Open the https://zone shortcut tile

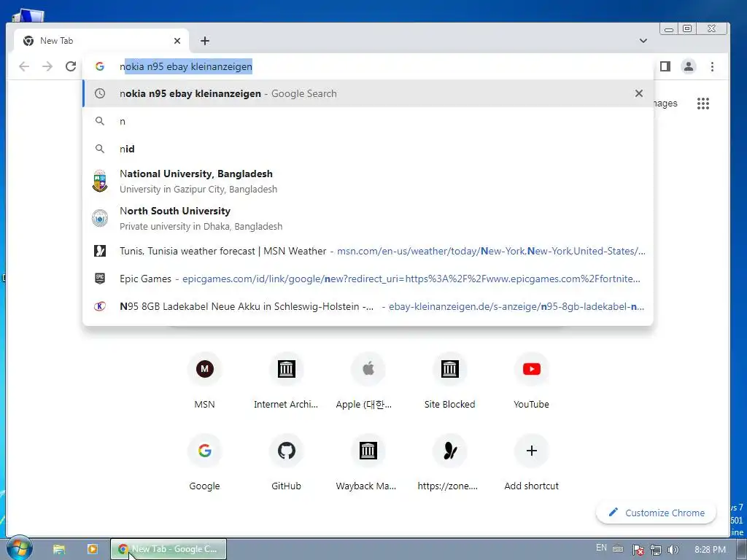[x=449, y=462]
